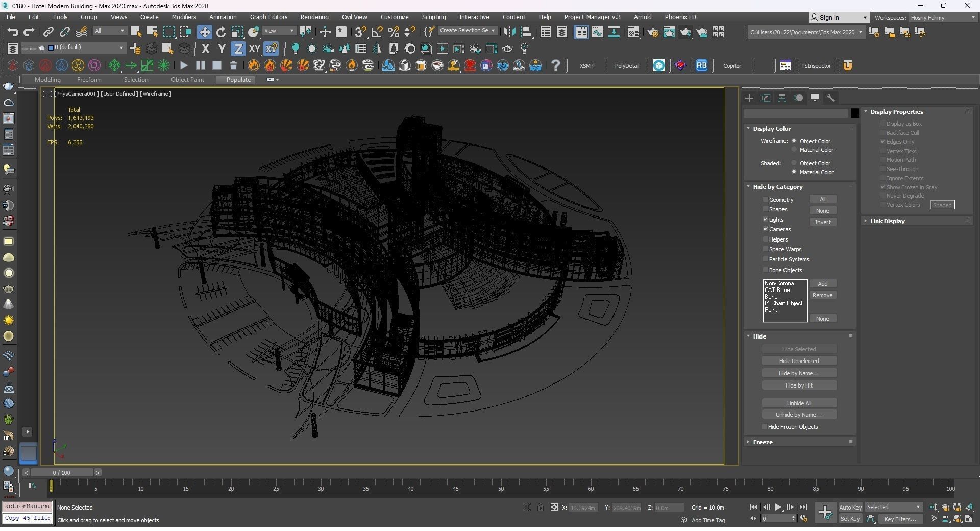Restrict to XY plane constraint
This screenshot has width=980, height=531.
[254, 49]
